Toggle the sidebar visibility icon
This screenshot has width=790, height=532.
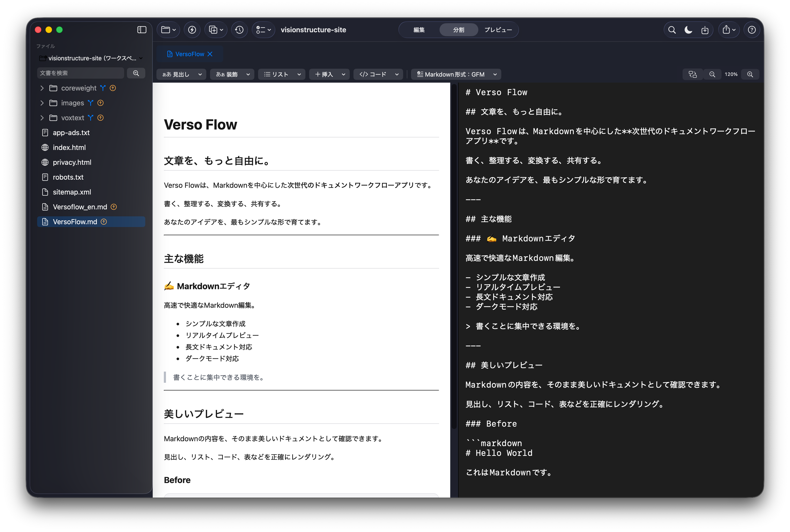pyautogui.click(x=141, y=30)
